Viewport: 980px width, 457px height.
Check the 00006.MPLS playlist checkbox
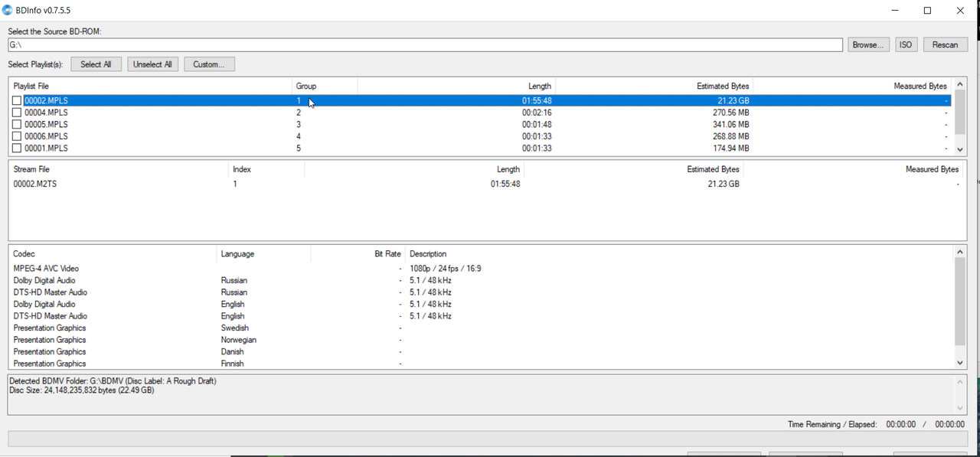17,136
